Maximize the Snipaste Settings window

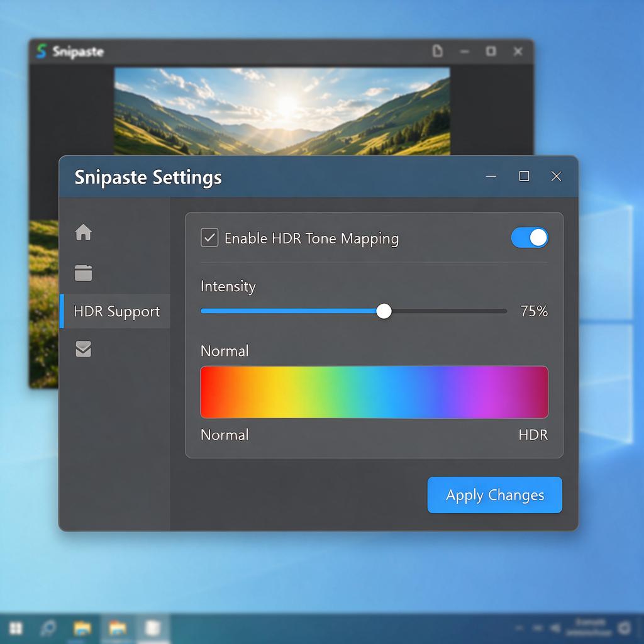(x=524, y=176)
